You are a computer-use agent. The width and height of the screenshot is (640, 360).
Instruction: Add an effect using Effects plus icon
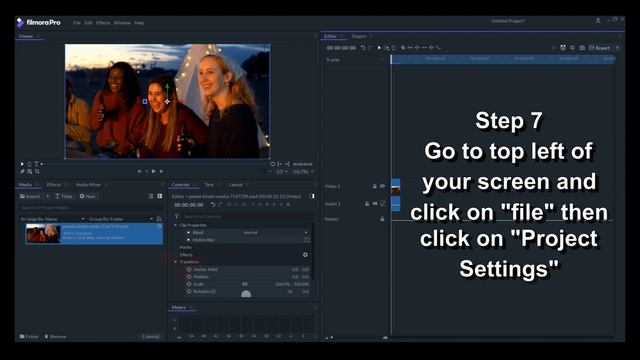tap(305, 255)
